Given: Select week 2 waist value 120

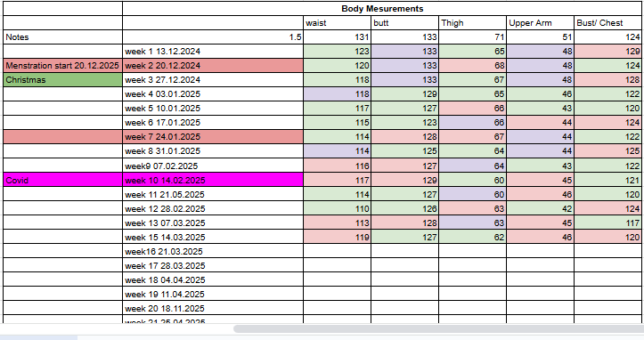Looking at the screenshot, I should [x=338, y=66].
